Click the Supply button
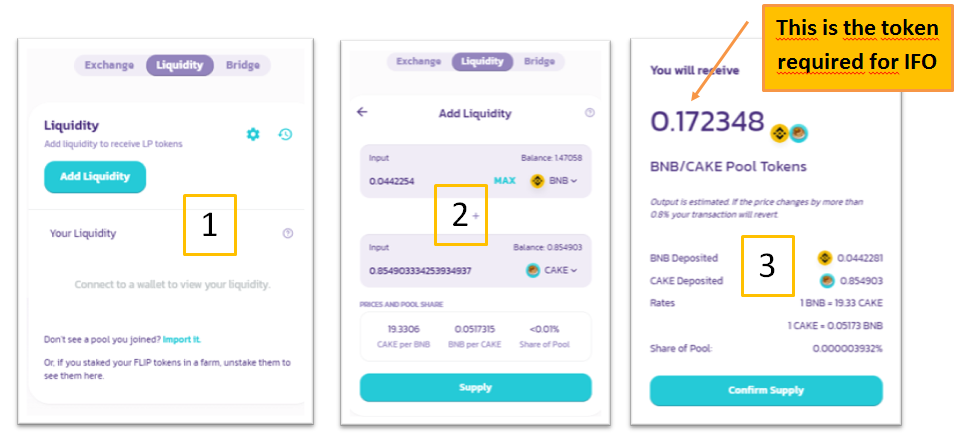This screenshot has width=954, height=448. (475, 387)
